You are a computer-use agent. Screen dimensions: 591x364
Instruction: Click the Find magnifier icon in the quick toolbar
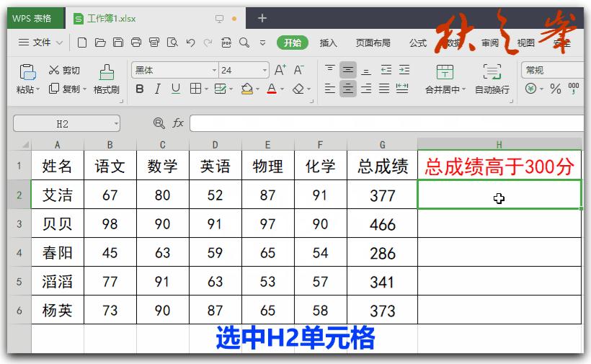pos(244,43)
